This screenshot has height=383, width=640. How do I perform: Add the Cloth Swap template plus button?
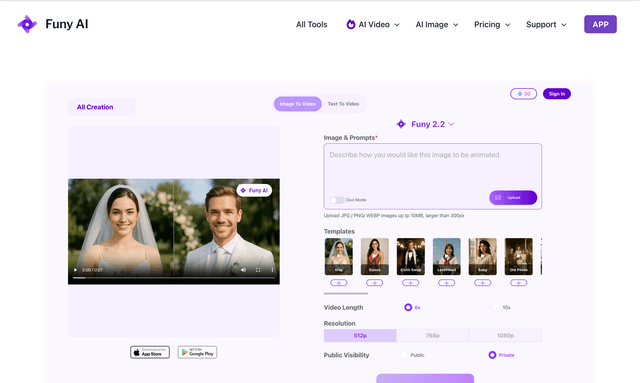[x=411, y=283]
